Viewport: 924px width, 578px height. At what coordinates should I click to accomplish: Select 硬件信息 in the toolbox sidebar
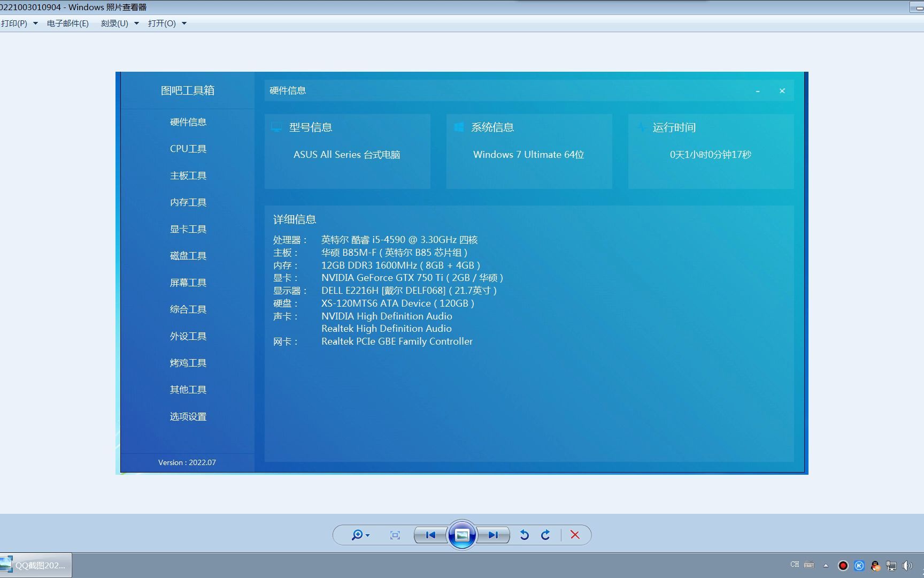188,122
